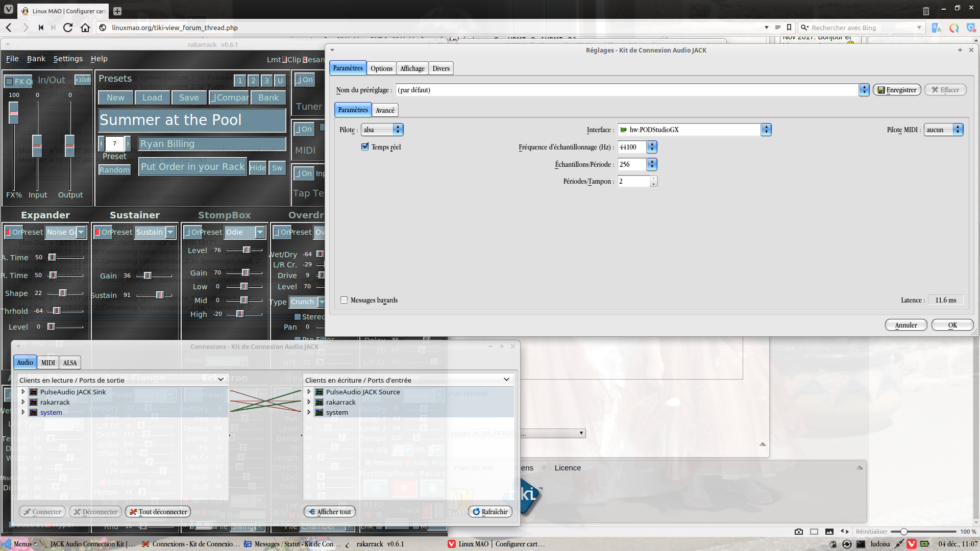Open the Interface hw:PODStudioGX dropdown

tap(766, 130)
